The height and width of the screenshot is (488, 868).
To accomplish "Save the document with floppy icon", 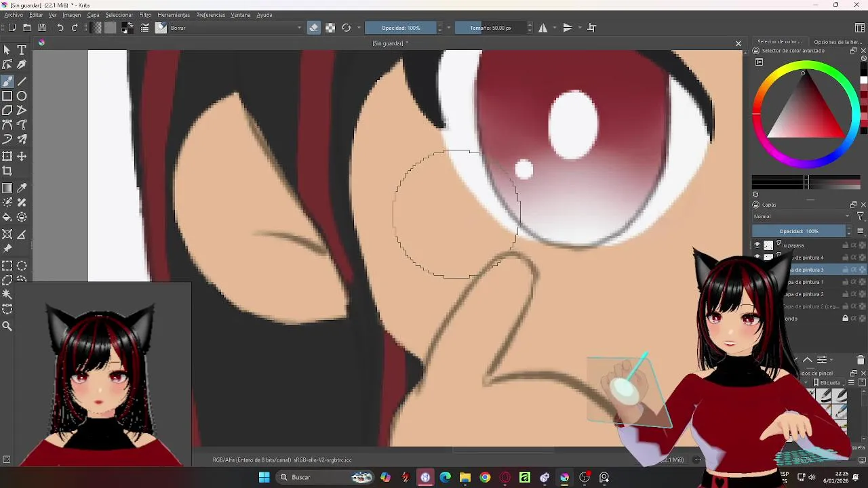I will point(42,28).
